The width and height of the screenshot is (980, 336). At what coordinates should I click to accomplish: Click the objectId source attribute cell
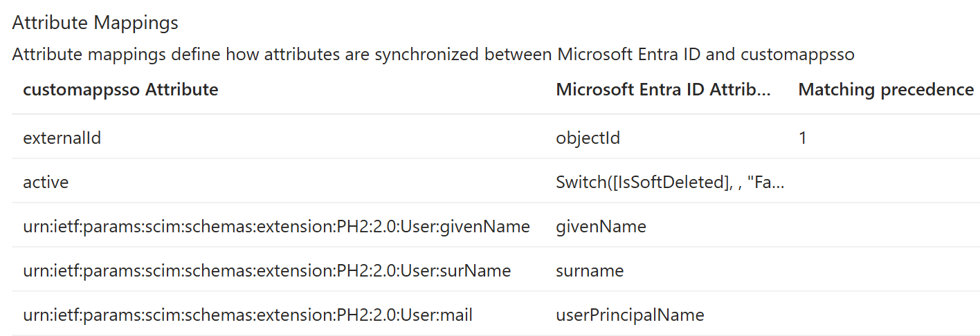pyautogui.click(x=588, y=138)
